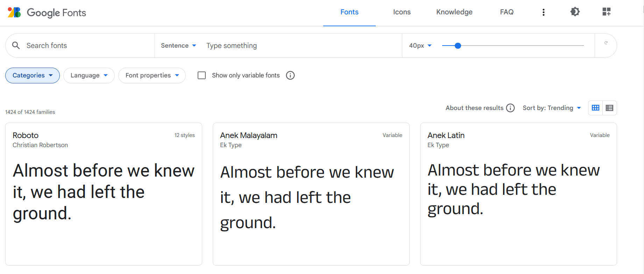Open the Sort by Trending dropdown

click(552, 108)
